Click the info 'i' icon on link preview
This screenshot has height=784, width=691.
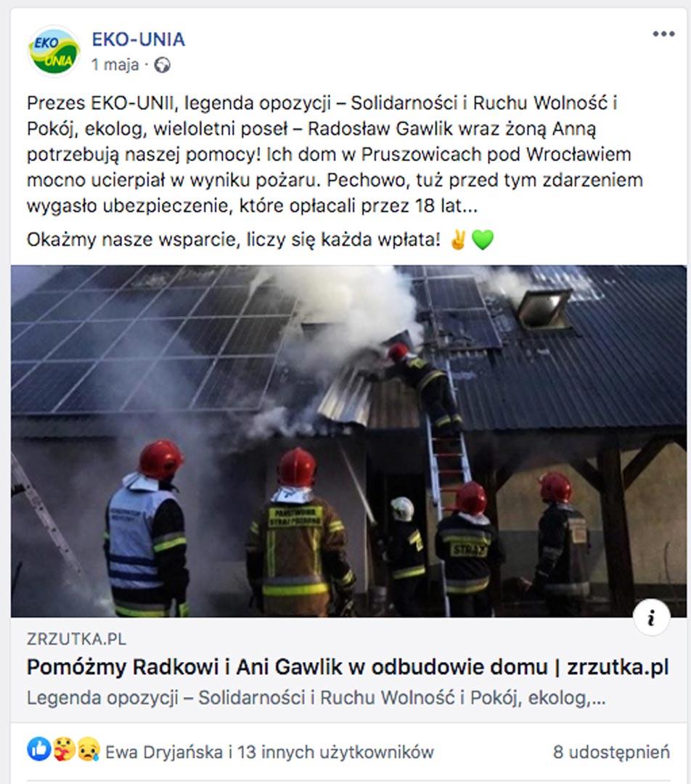pyautogui.click(x=651, y=618)
